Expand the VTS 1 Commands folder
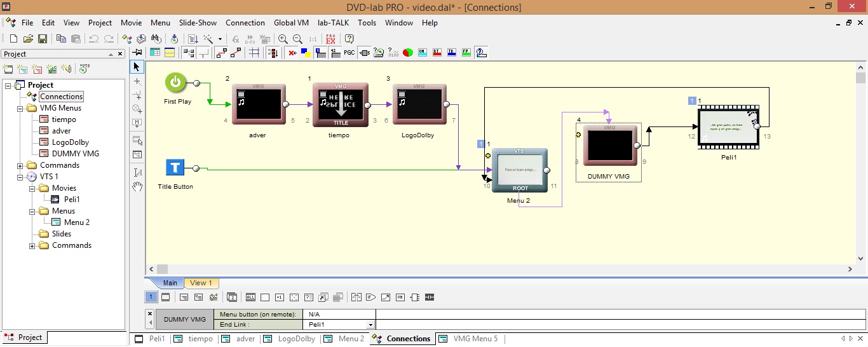The height and width of the screenshot is (347, 868). point(32,245)
